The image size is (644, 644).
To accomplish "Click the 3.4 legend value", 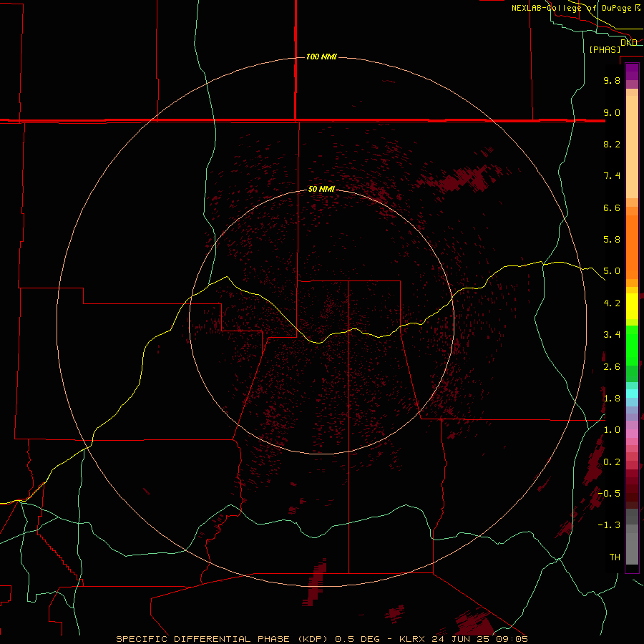I will [612, 335].
